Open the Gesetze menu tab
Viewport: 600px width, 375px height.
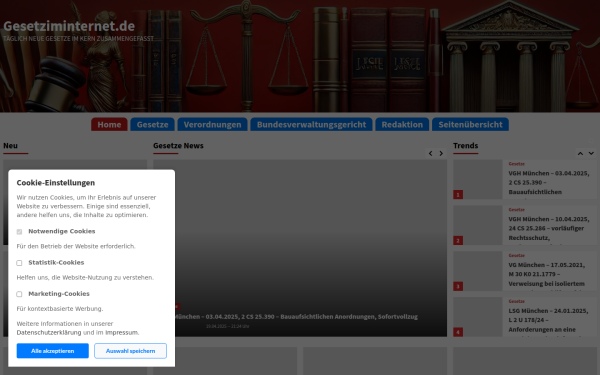(152, 124)
